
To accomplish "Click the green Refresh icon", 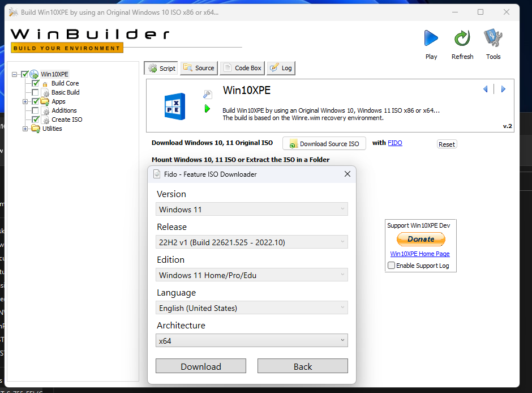I will 462,38.
